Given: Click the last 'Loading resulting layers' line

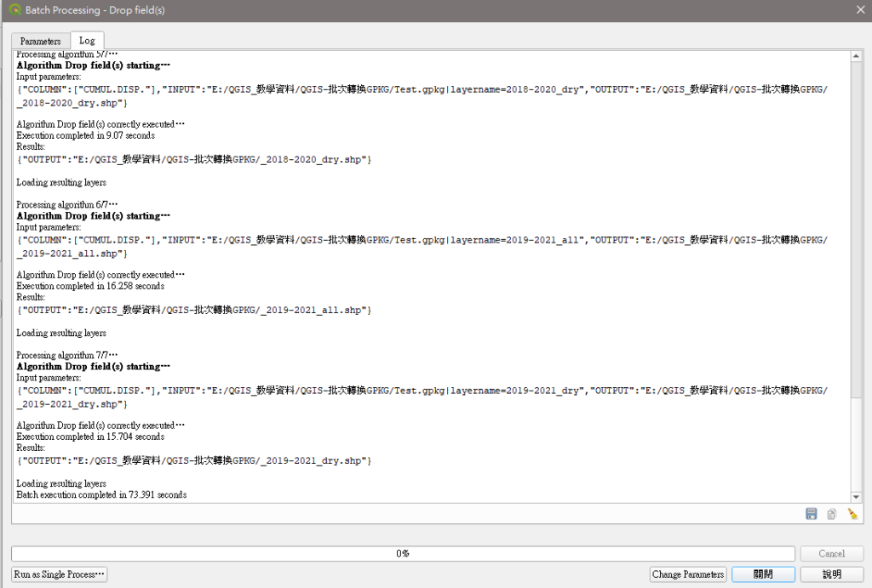Looking at the screenshot, I should point(61,483).
